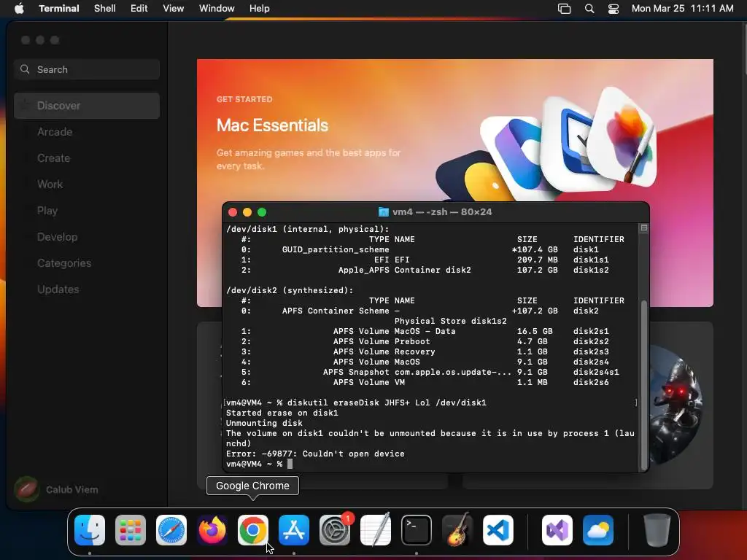This screenshot has height=560, width=747.
Task: Click the screen mirroring menu bar icon
Action: [564, 9]
